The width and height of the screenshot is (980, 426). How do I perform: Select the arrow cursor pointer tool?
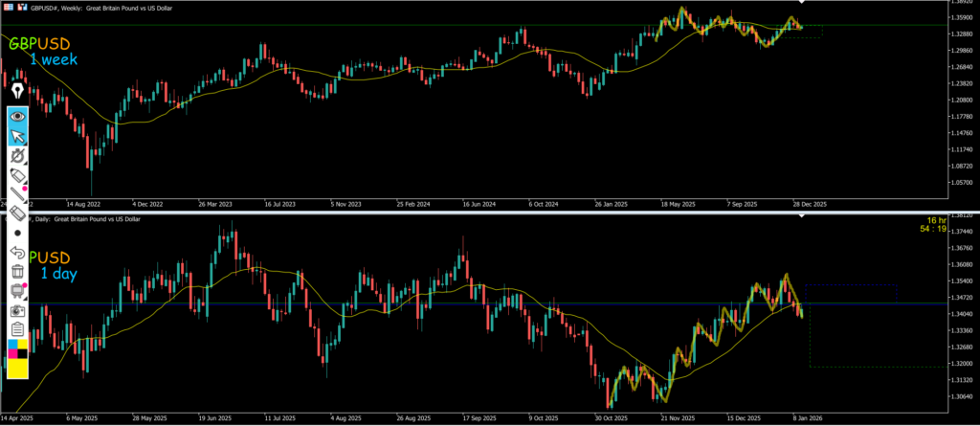(x=17, y=135)
